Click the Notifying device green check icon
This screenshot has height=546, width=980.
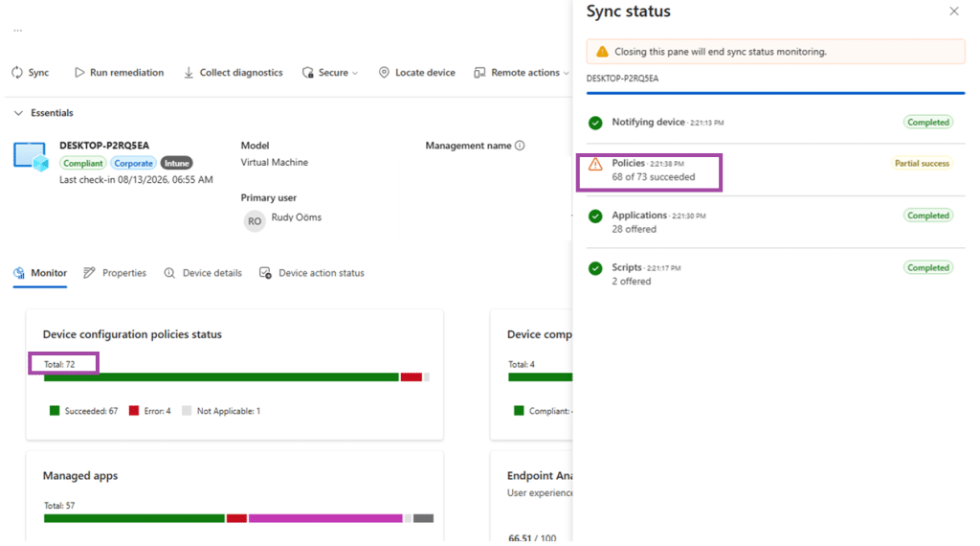[595, 123]
